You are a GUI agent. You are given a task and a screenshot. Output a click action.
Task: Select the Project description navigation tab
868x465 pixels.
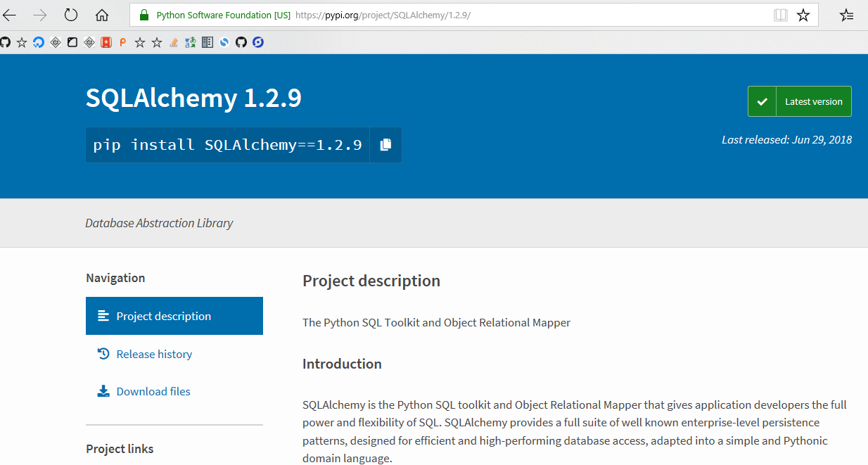[174, 316]
